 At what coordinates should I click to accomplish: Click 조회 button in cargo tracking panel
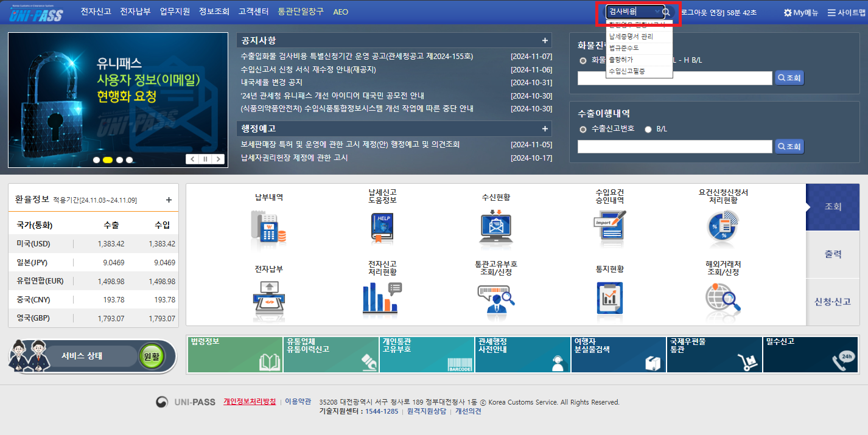(x=789, y=78)
